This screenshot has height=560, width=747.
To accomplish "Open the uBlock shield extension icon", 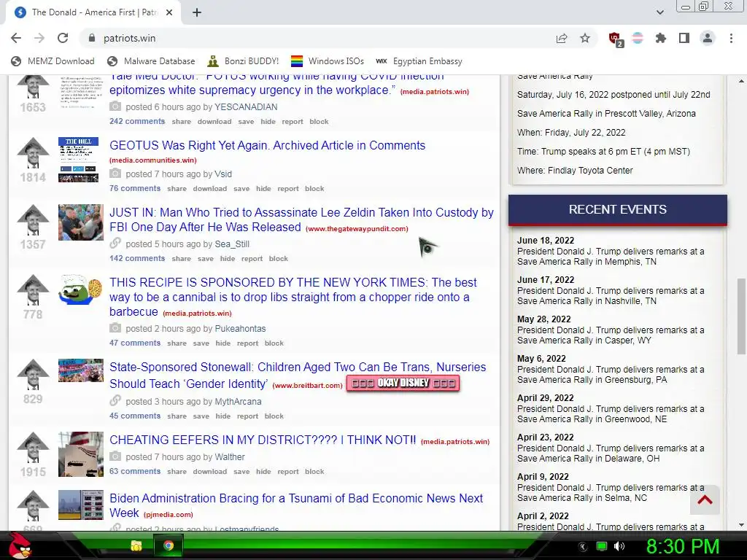I will pos(616,39).
